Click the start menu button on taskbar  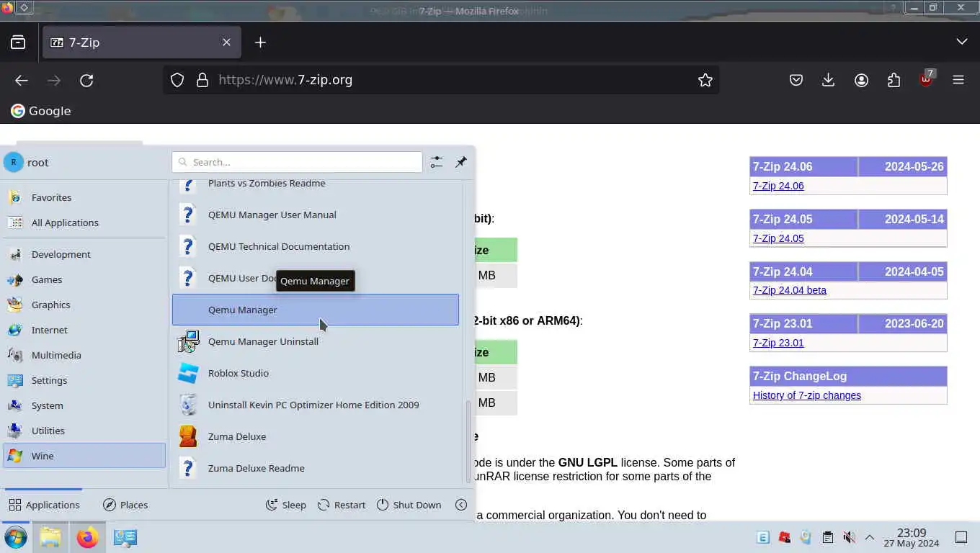click(16, 537)
